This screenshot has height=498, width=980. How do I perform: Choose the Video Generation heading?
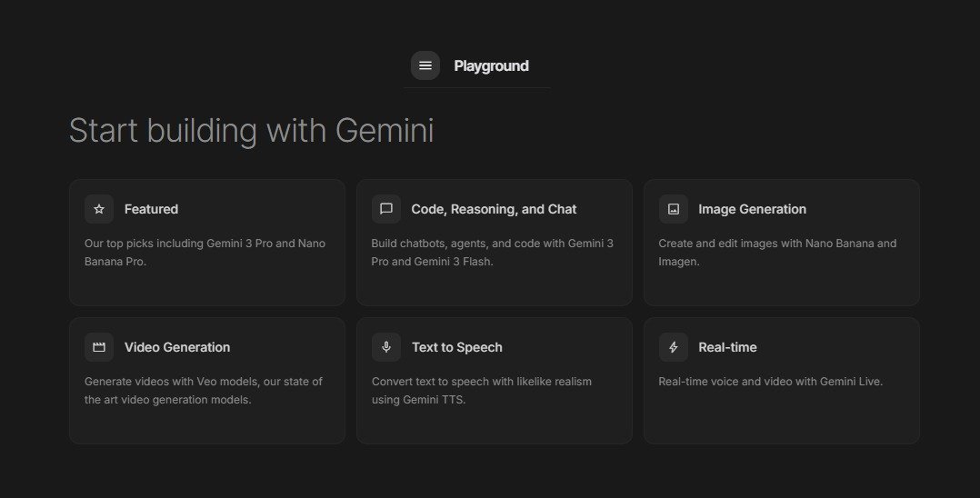point(177,347)
